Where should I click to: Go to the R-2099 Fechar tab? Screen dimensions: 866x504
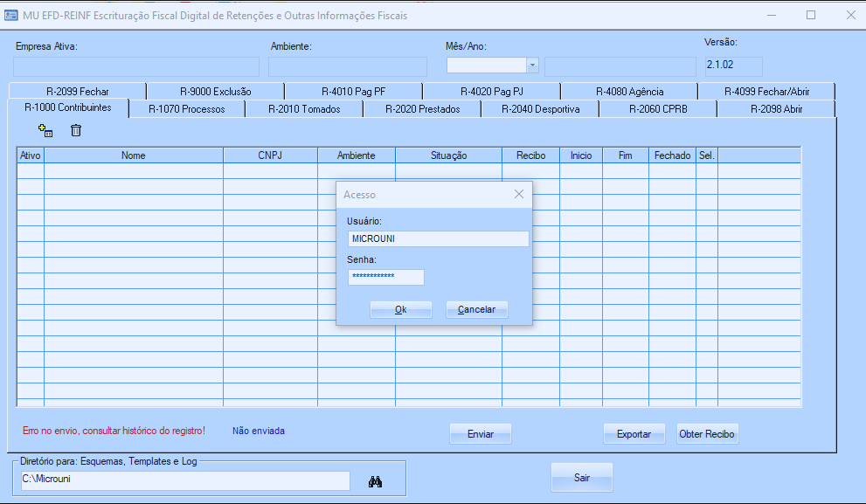point(78,92)
